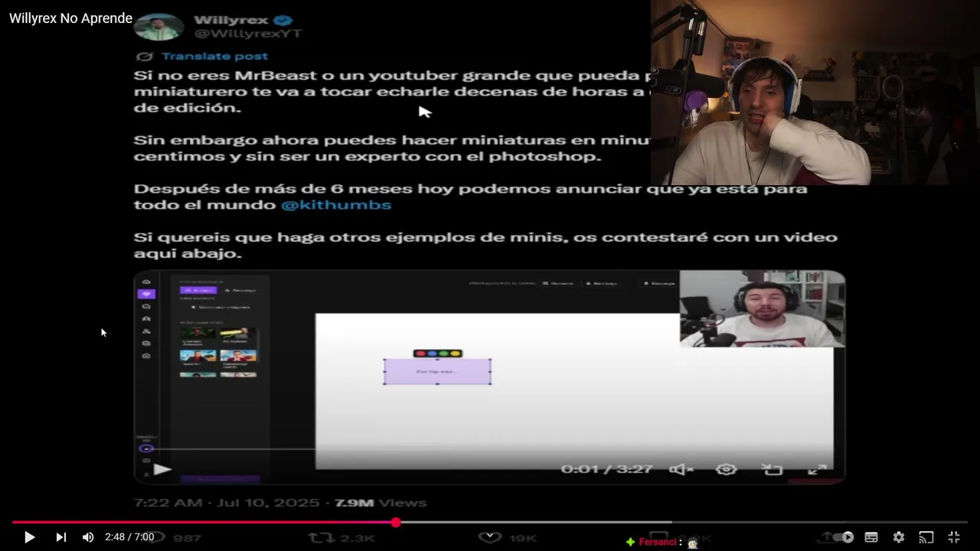Click the heart like icon showing 19K
The height and width of the screenshot is (551, 980).
pos(490,537)
